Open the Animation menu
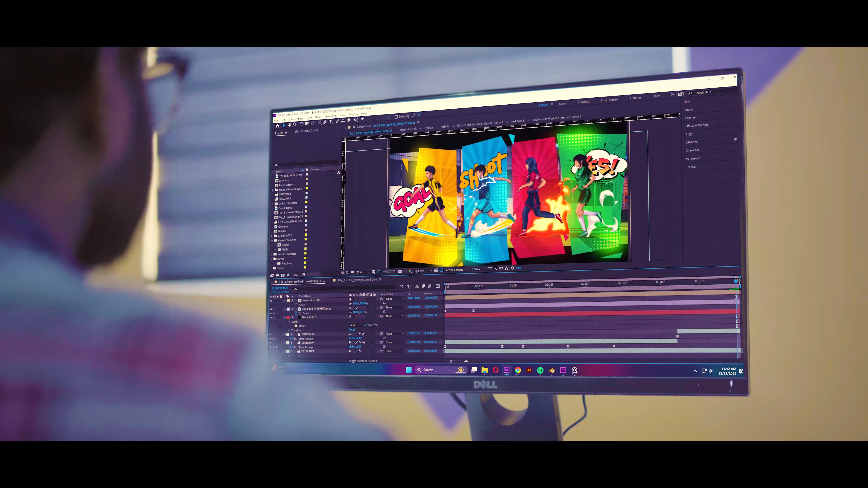Viewport: 868px width, 488px height. [x=330, y=116]
